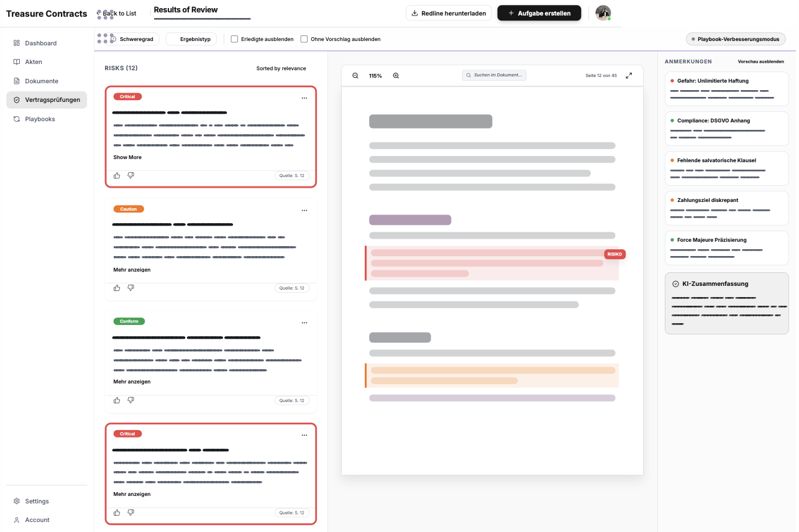This screenshot has width=799, height=532.
Task: Thumbs down the Caution card
Action: 130,288
